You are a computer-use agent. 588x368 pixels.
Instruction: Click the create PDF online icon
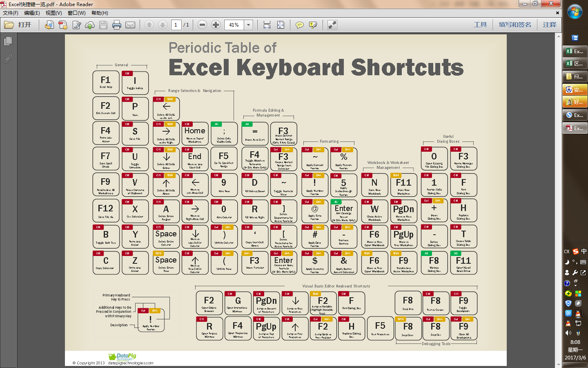63,25
